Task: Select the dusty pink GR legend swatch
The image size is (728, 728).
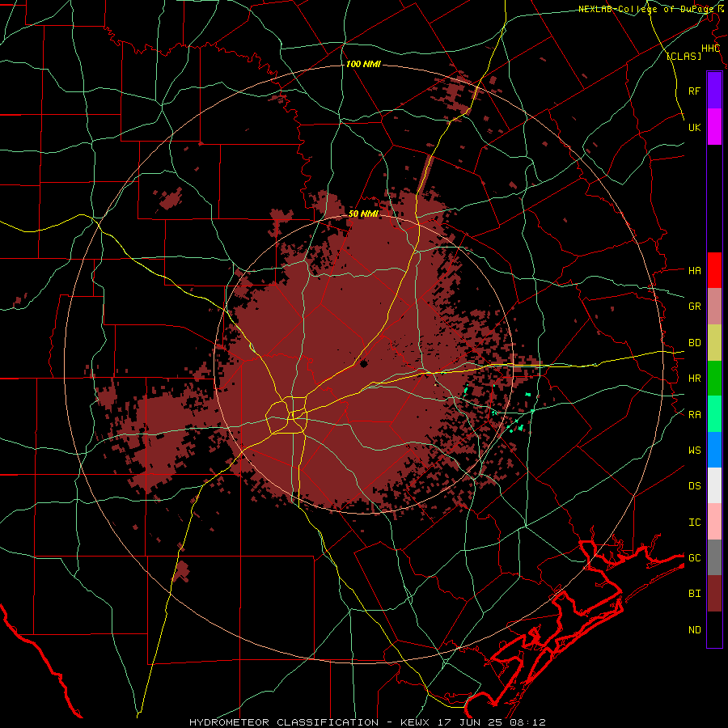Action: (x=714, y=307)
